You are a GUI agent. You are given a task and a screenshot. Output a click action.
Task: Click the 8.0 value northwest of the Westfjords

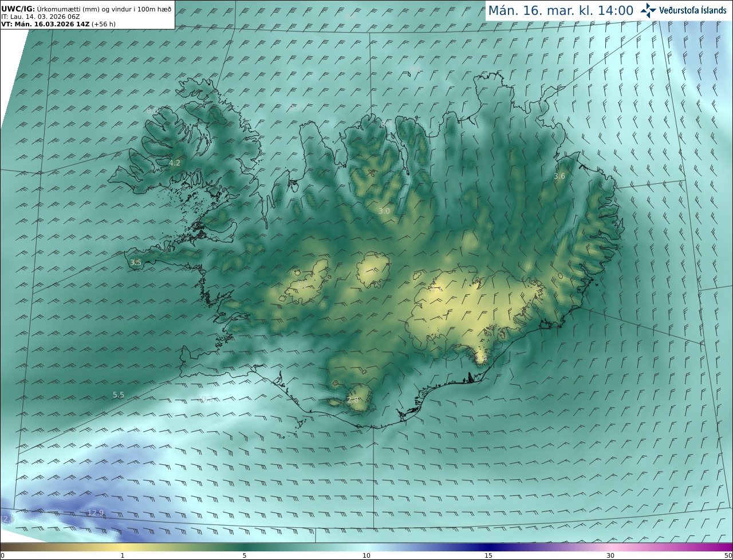pos(152,111)
